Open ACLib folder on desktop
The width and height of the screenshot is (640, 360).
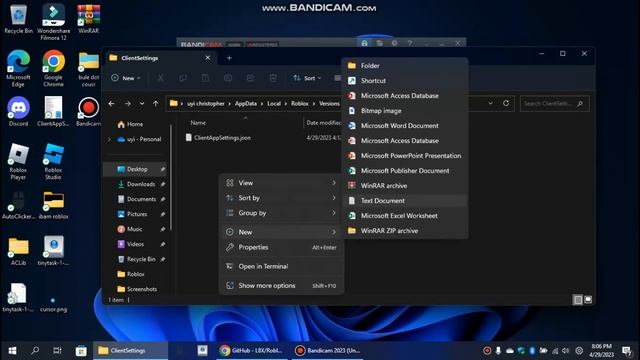coord(18,251)
